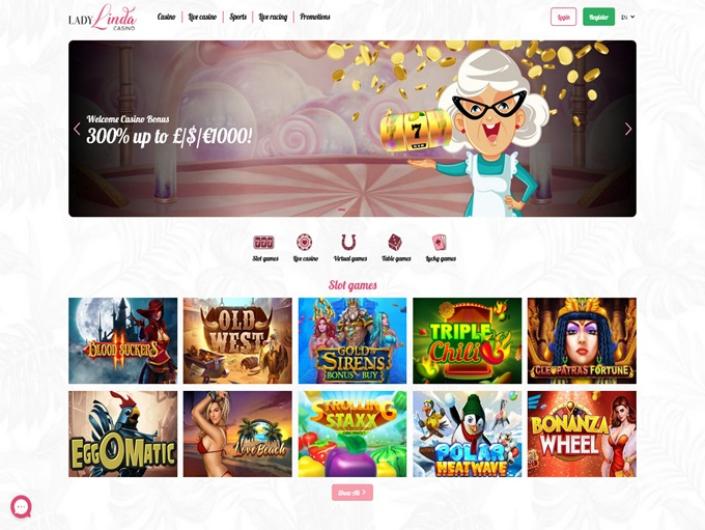This screenshot has height=530, width=705.
Task: Show next banner with right arrow
Action: point(628,129)
